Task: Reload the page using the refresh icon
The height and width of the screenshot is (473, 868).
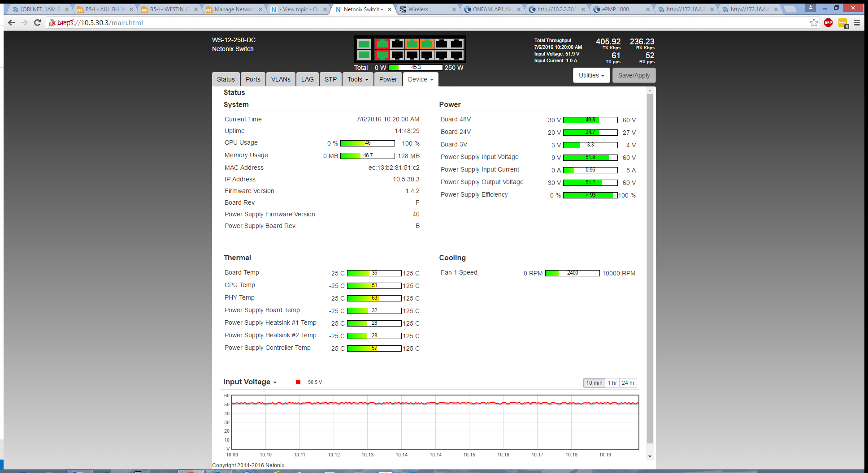Action: pyautogui.click(x=38, y=23)
